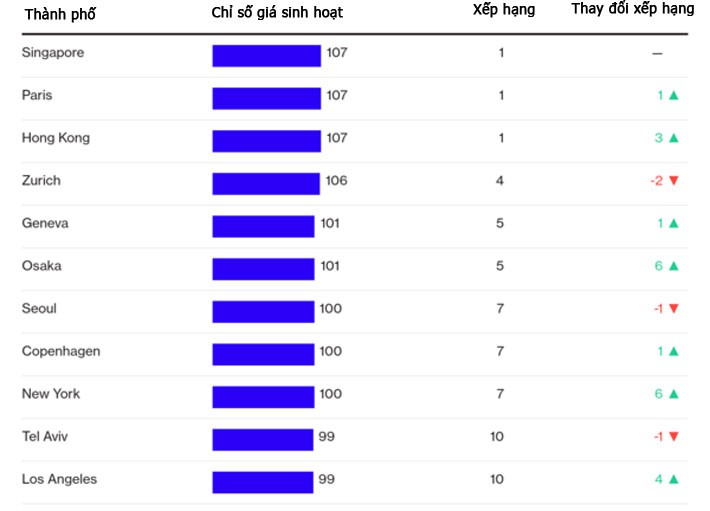710x511 pixels.
Task: Click the green up arrow for New York
Action: 674,394
